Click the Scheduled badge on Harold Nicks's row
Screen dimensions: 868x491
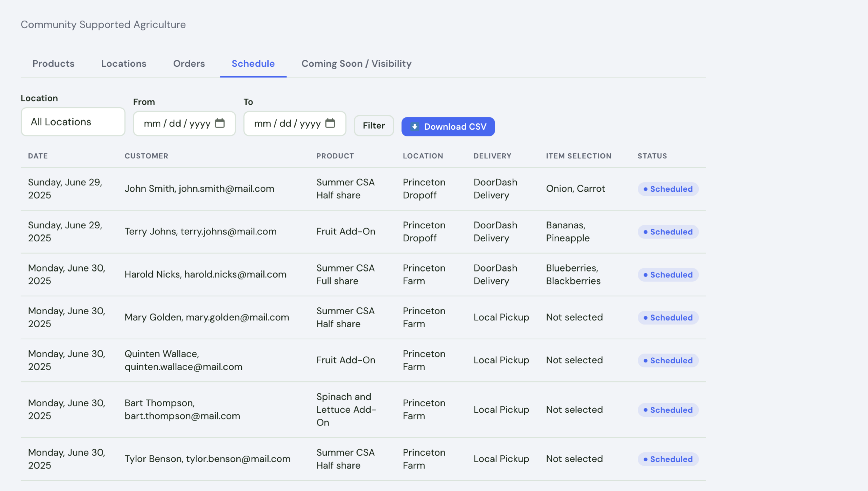click(668, 275)
